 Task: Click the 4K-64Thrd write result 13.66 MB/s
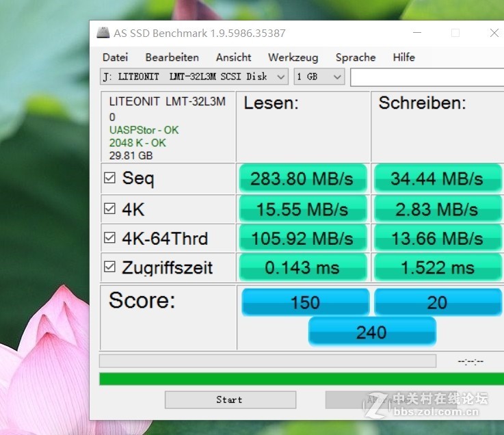pos(438,238)
